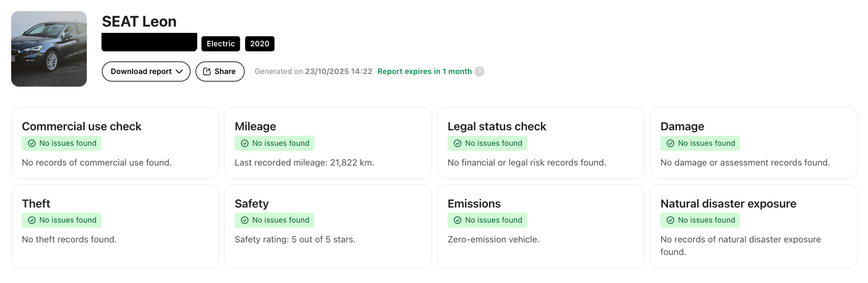Click the 2020 year tag
The height and width of the screenshot is (283, 868).
[259, 44]
